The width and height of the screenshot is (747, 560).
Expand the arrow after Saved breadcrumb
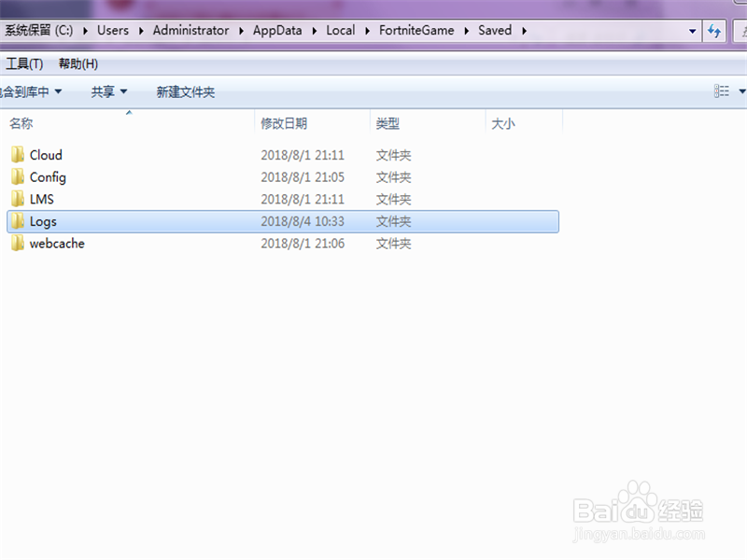tap(524, 31)
